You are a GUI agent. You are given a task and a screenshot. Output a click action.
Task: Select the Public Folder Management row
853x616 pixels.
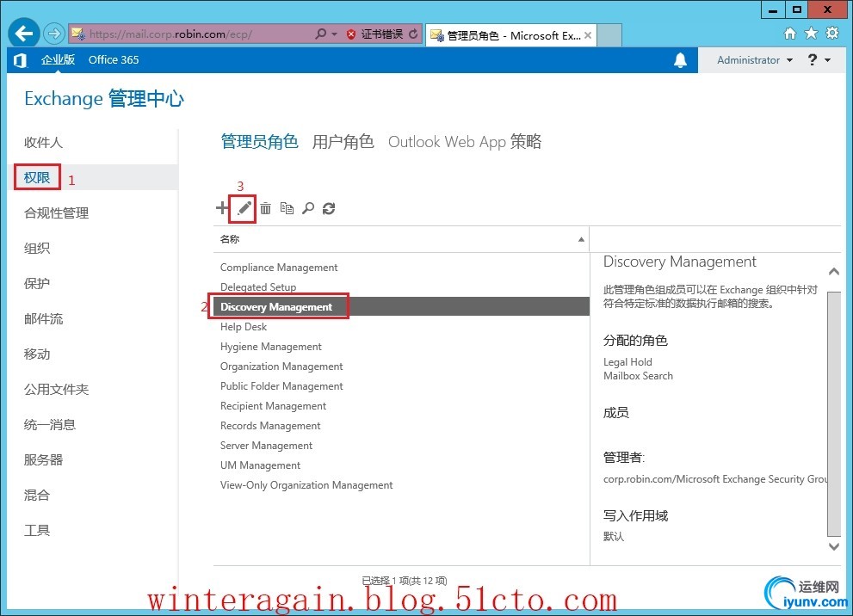(401, 386)
